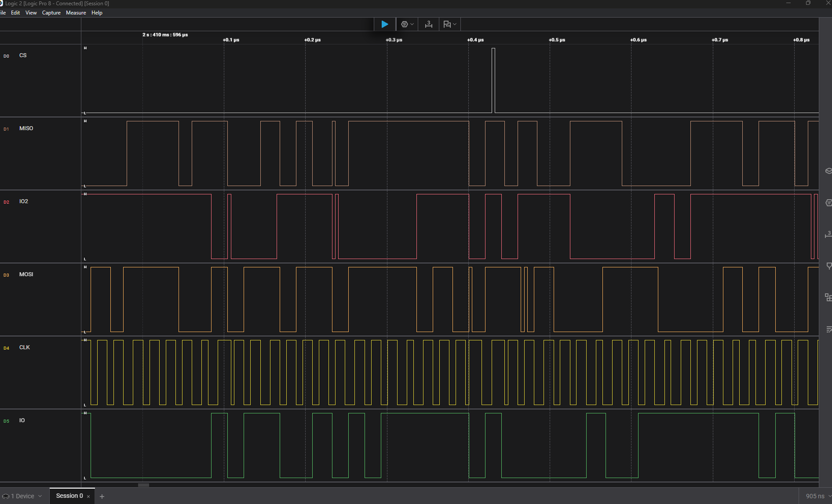Viewport: 832px width, 504px height.
Task: Select the CLK channel label
Action: click(x=25, y=347)
